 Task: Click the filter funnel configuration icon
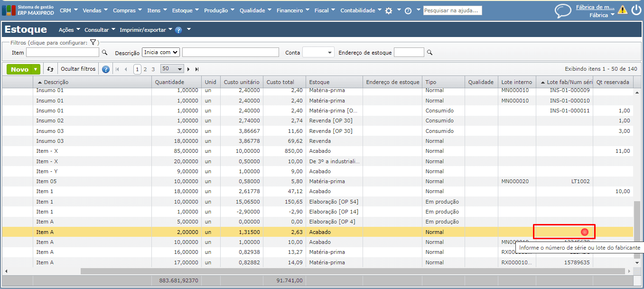[93, 43]
